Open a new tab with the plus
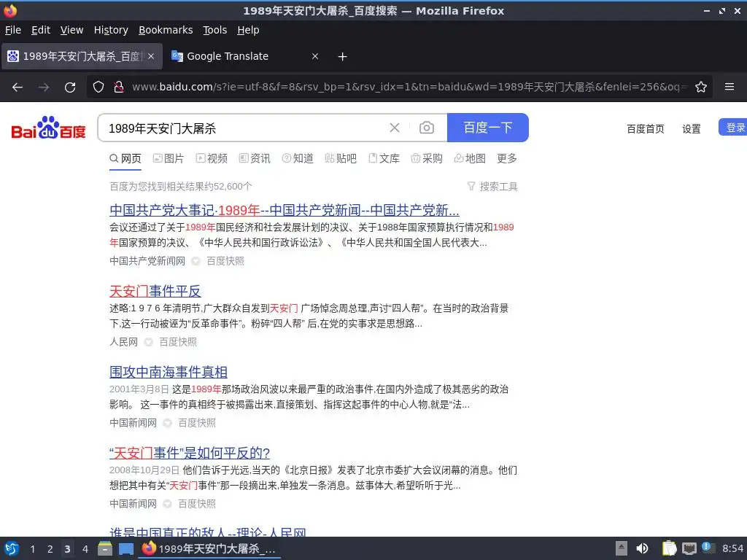Image resolution: width=747 pixels, height=560 pixels. pyautogui.click(x=342, y=57)
